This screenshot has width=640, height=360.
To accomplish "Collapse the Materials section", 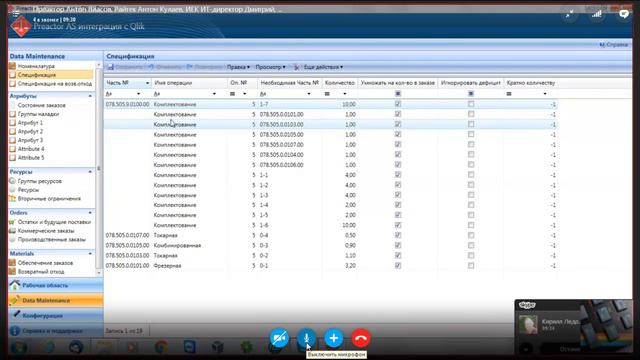I will 90,253.
